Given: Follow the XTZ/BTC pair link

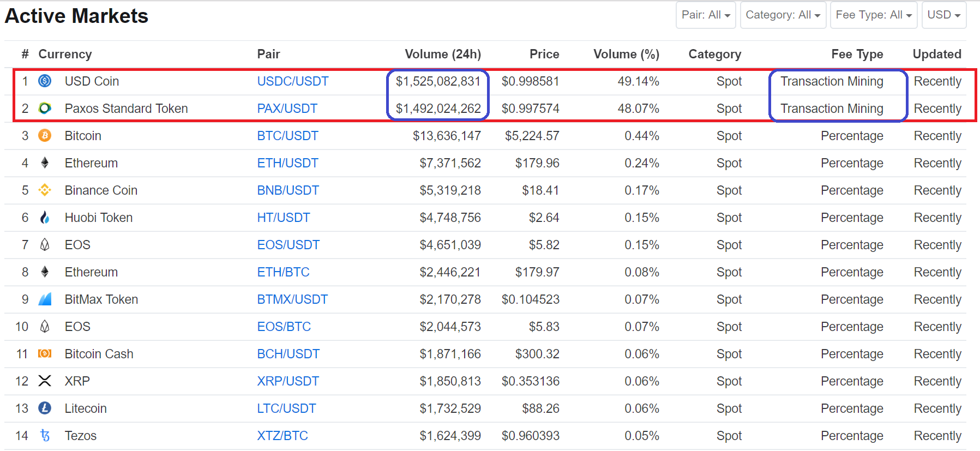Looking at the screenshot, I should click(282, 436).
